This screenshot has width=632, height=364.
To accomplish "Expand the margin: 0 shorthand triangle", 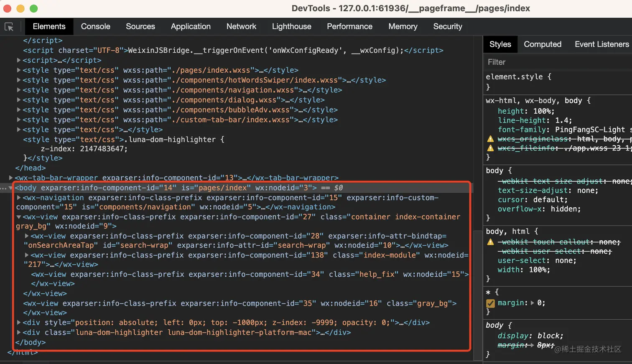I will (x=532, y=303).
